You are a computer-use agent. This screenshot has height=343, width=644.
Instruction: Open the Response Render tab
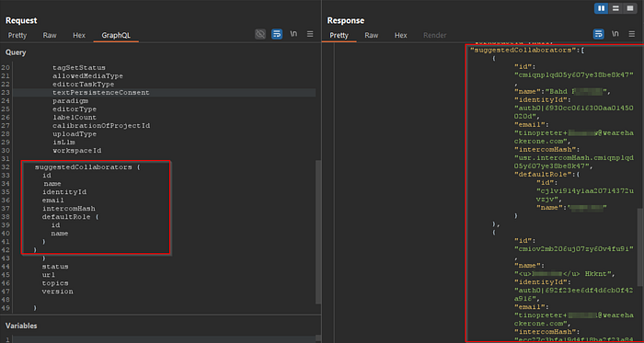(x=435, y=35)
